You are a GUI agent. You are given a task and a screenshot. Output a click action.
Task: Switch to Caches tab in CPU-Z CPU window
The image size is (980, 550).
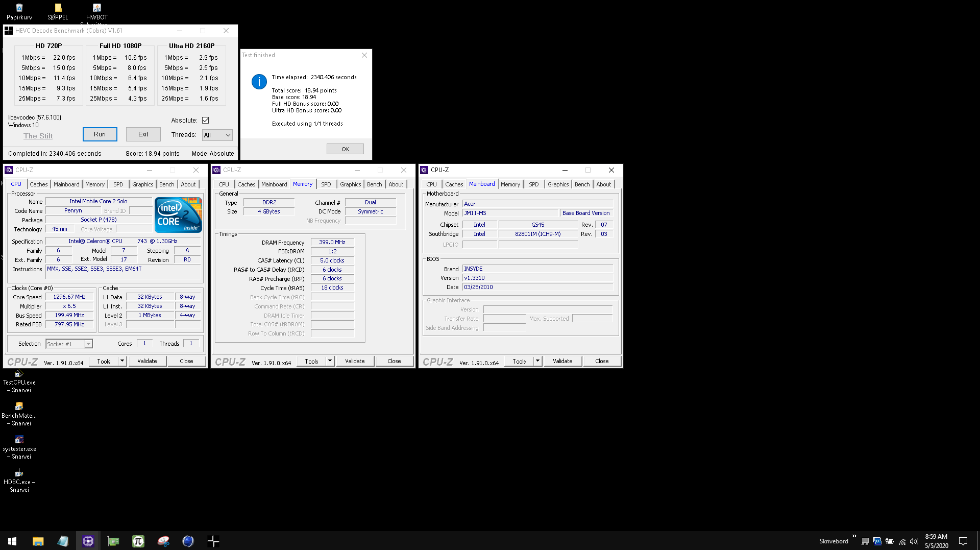point(38,184)
